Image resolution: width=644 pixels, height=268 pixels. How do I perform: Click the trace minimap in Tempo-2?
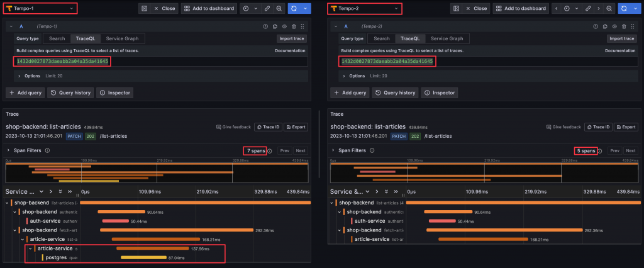[x=484, y=172]
